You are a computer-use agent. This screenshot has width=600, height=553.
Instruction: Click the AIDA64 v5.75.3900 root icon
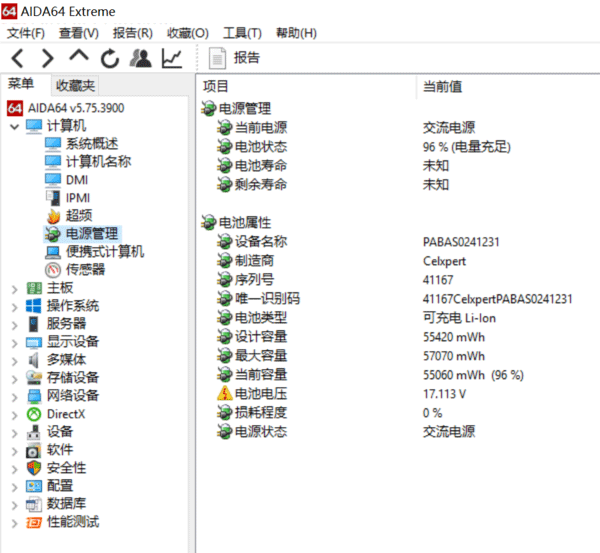[15, 108]
